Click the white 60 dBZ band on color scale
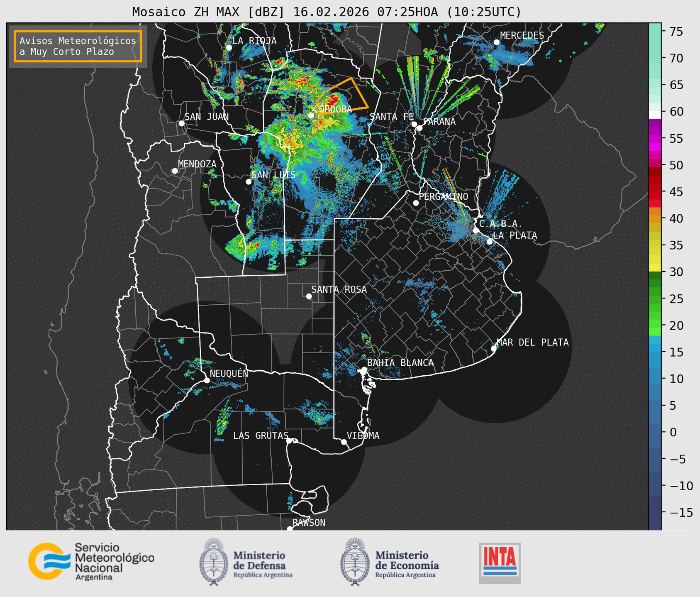This screenshot has width=700, height=597. (654, 115)
